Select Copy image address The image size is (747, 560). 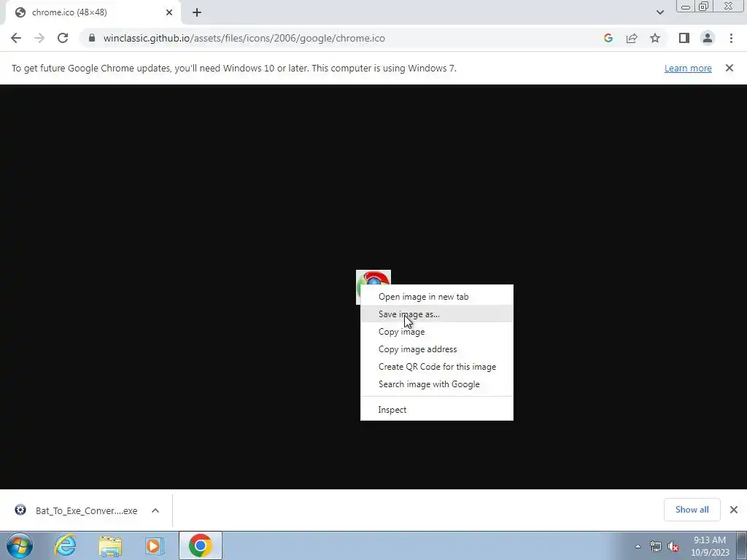click(437, 349)
